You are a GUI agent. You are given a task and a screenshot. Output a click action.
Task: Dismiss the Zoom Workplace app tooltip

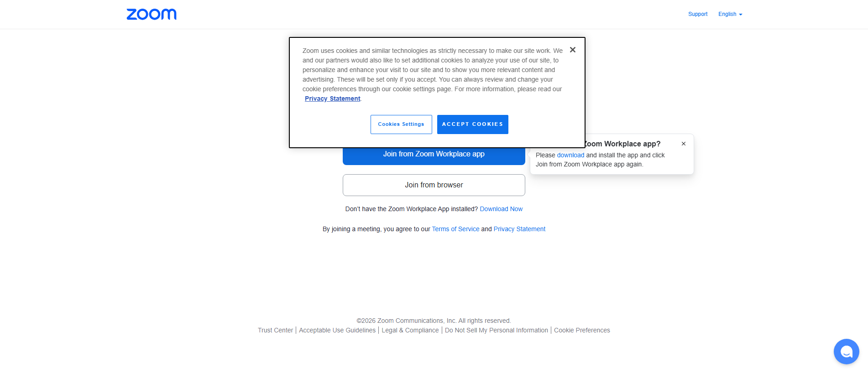(x=684, y=144)
